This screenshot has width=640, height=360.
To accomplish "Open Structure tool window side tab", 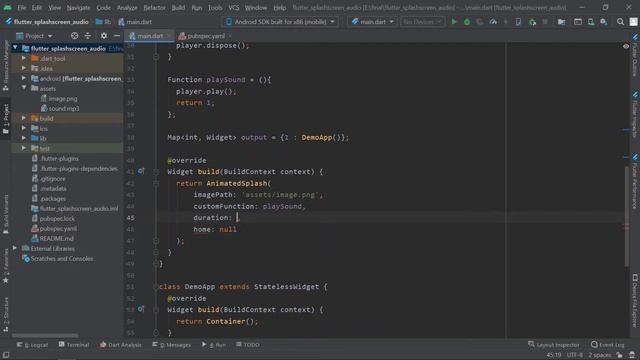I will [x=6, y=314].
